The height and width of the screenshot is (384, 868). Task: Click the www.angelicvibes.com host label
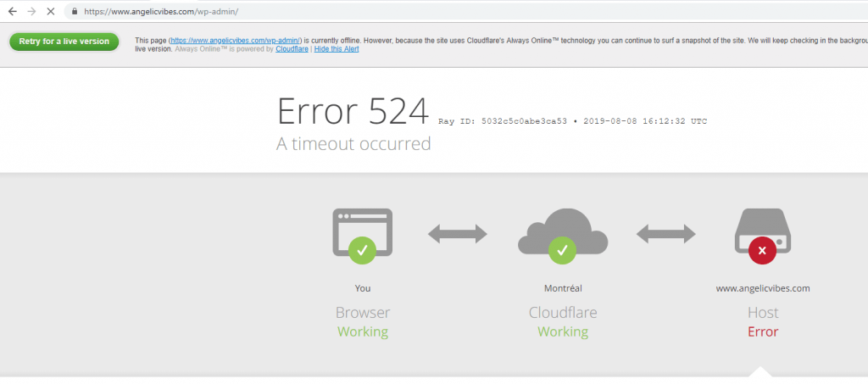763,288
